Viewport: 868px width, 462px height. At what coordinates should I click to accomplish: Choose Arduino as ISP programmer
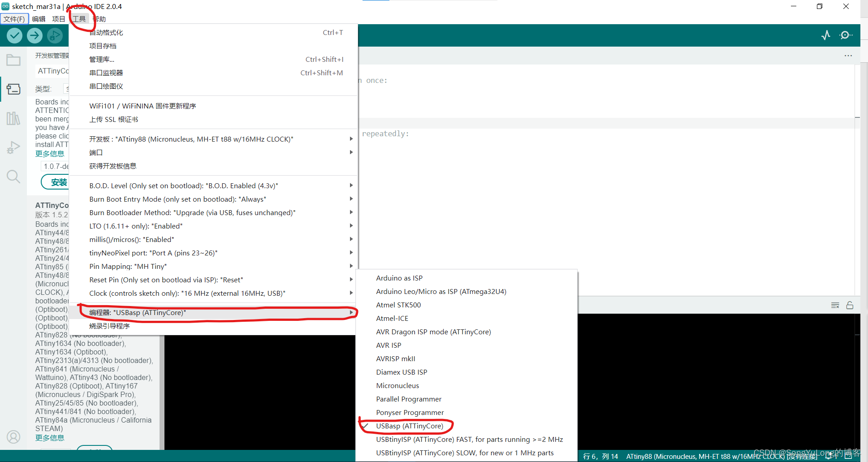(x=466, y=278)
